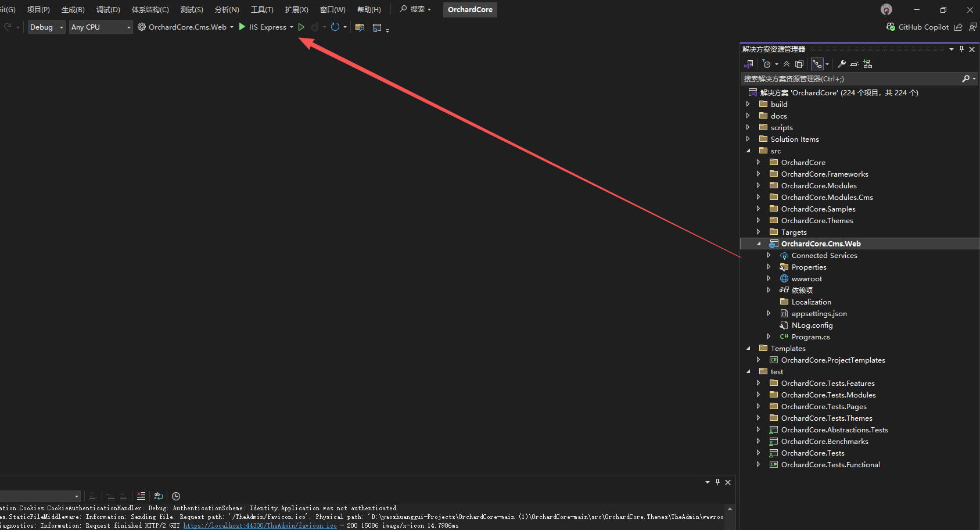980x530 pixels.
Task: Select appsettings.json in Solution Explorer
Action: point(819,313)
